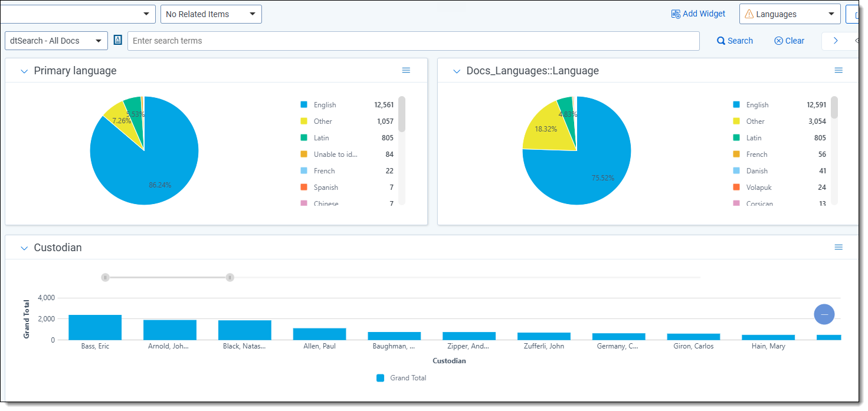Click the Add Widget icon

[676, 14]
